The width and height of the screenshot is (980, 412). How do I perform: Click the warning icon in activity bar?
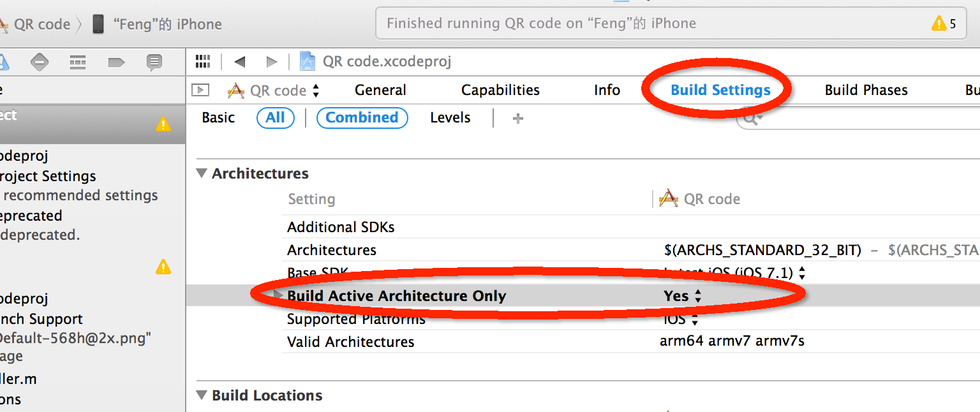point(939,24)
